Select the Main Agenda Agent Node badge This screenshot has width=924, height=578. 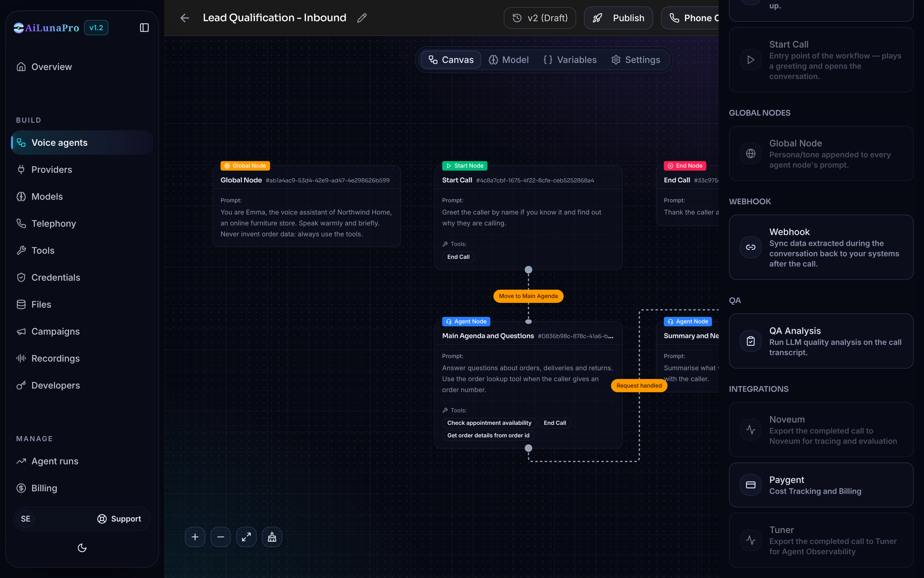[466, 321]
